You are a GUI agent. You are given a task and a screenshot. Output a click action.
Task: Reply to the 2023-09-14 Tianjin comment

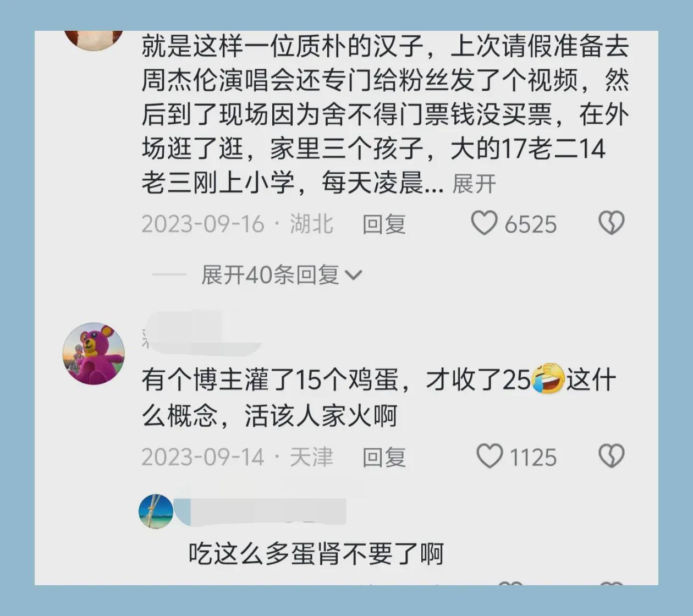(x=384, y=457)
